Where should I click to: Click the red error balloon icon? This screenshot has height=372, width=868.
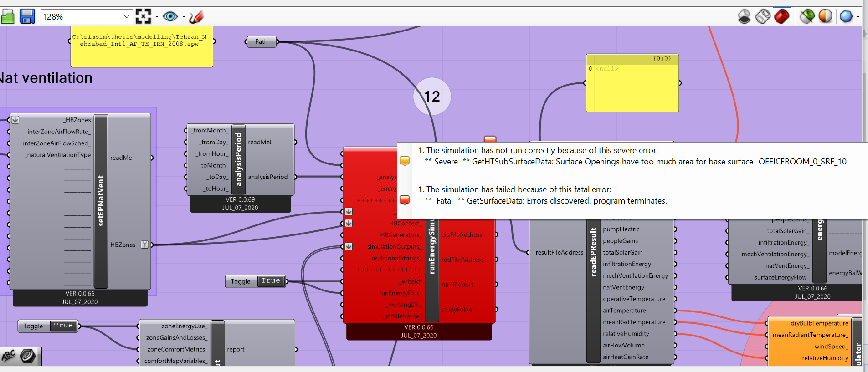[x=405, y=200]
